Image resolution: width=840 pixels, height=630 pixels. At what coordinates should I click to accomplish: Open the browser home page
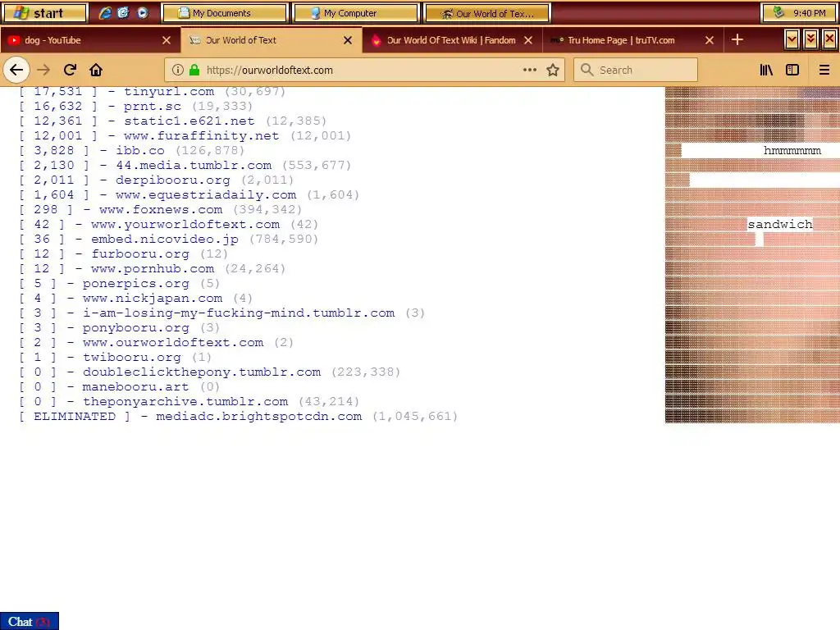click(96, 70)
